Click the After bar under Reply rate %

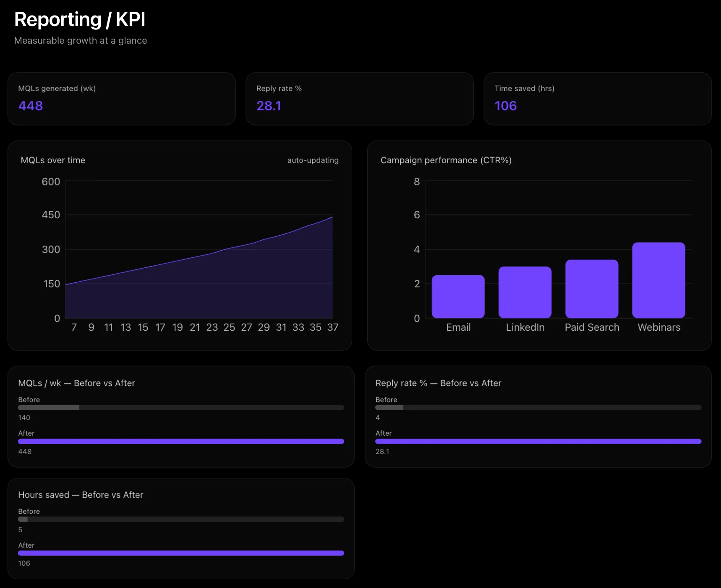(538, 441)
